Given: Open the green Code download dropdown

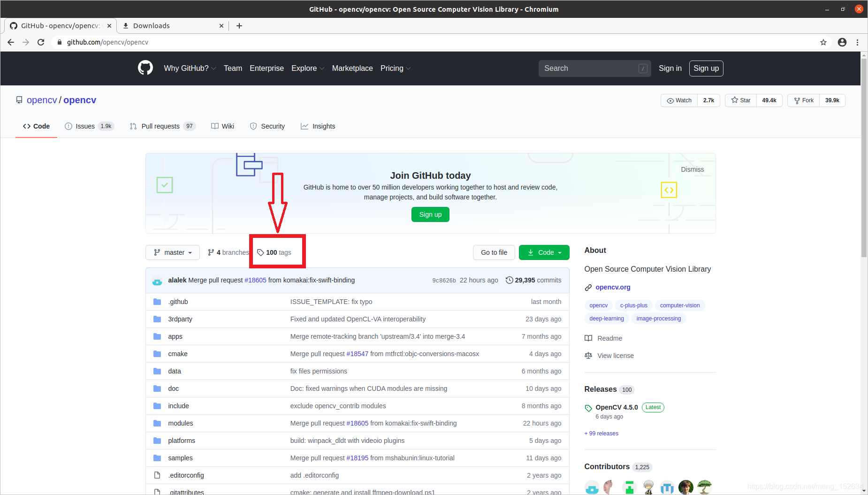Looking at the screenshot, I should [544, 252].
